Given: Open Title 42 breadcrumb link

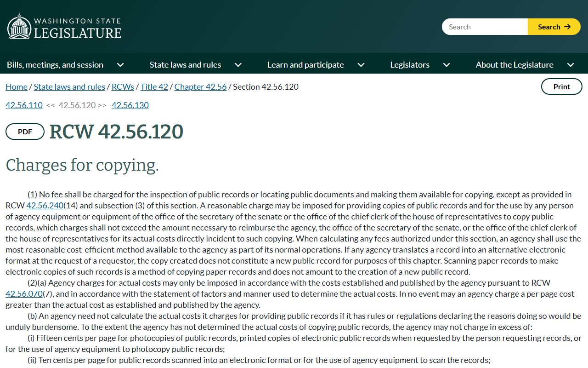Looking at the screenshot, I should 154,86.
